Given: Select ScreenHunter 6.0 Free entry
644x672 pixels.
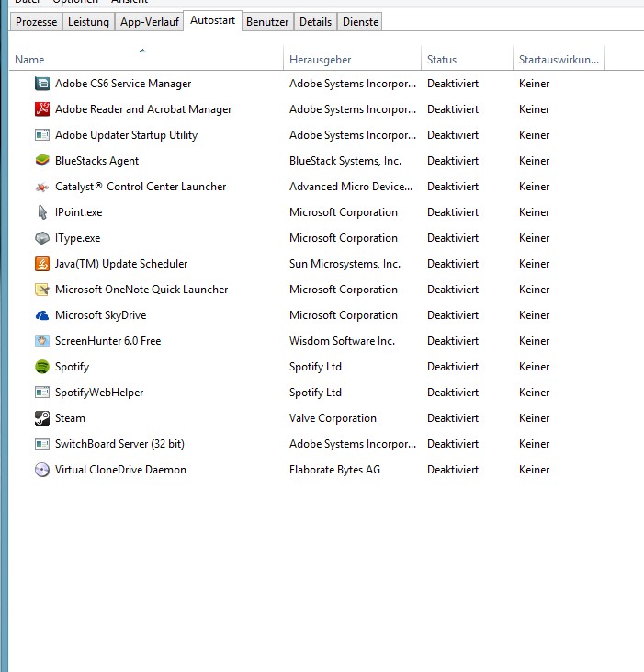Looking at the screenshot, I should 107,341.
